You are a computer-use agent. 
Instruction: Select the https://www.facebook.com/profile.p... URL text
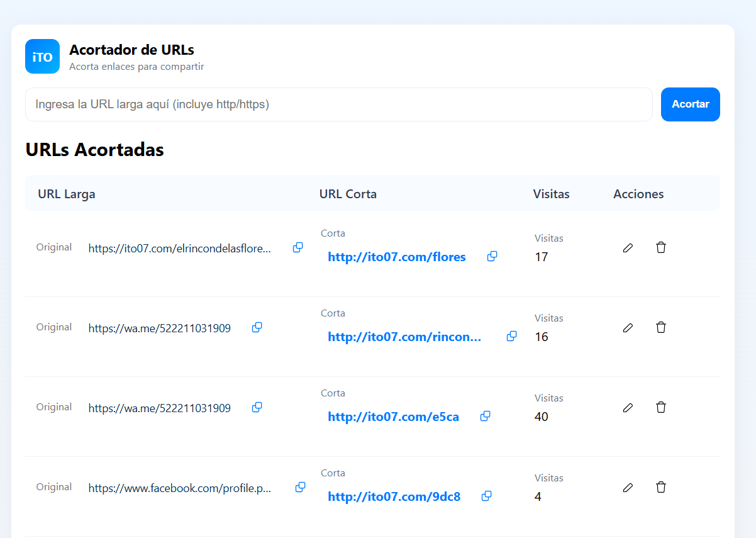180,488
